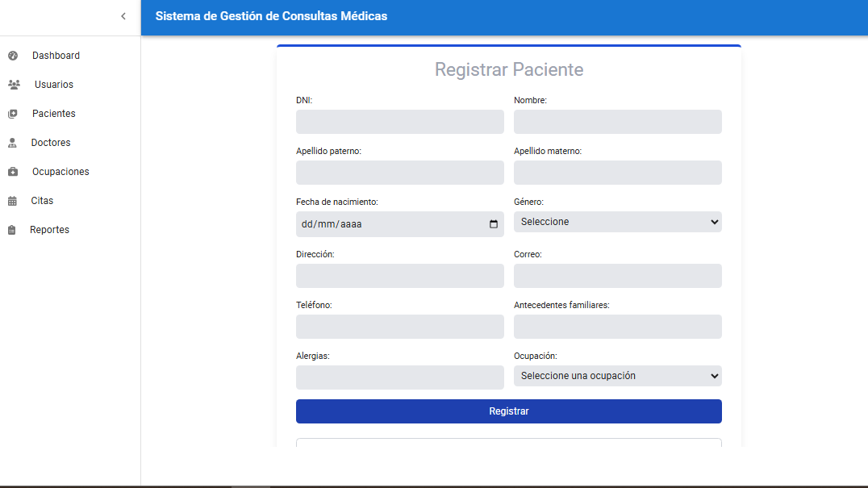Click the Ocupaciones briefcase icon
Image resolution: width=868 pixels, height=488 pixels.
coord(13,172)
